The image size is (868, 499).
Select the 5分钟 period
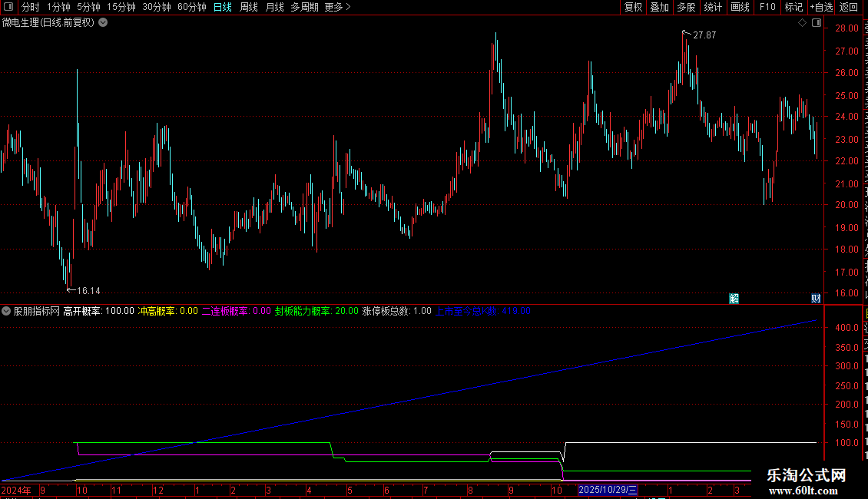click(x=88, y=7)
